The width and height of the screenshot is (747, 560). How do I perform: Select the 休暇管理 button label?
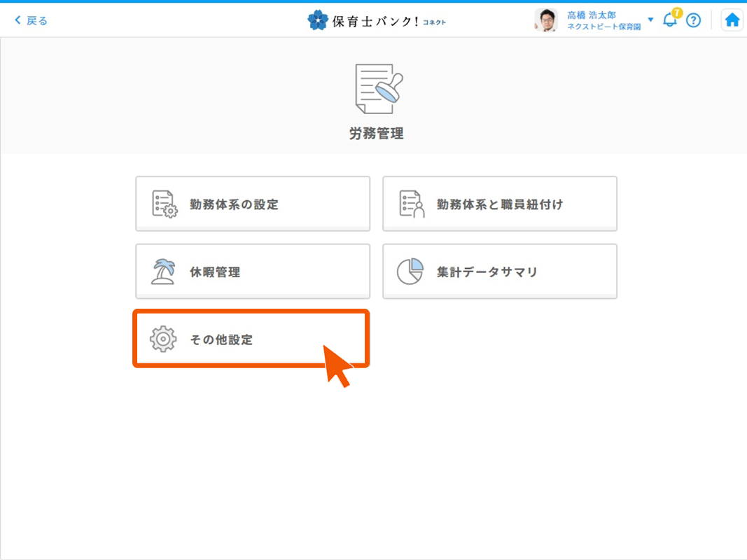215,272
